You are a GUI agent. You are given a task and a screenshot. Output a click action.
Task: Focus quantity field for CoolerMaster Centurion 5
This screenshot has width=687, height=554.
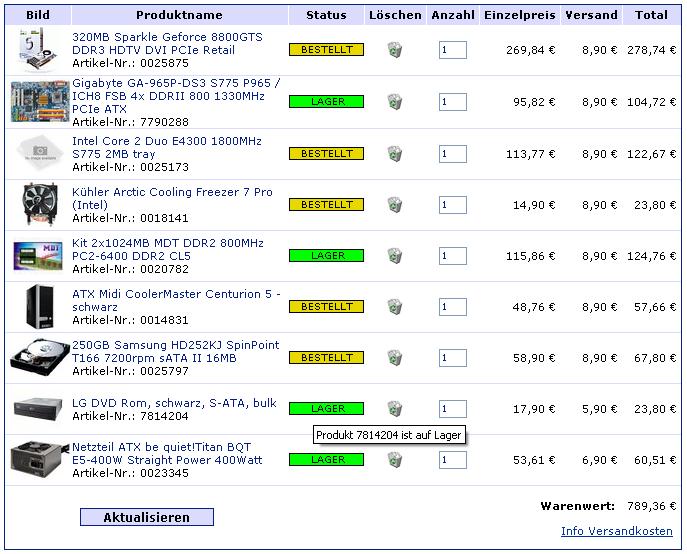pyautogui.click(x=453, y=307)
